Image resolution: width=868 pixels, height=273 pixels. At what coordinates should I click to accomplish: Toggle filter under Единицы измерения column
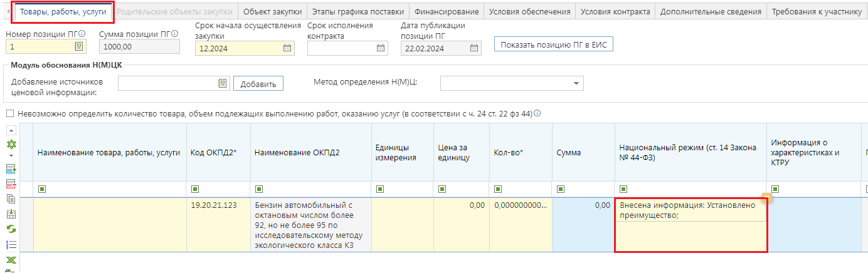379,188
